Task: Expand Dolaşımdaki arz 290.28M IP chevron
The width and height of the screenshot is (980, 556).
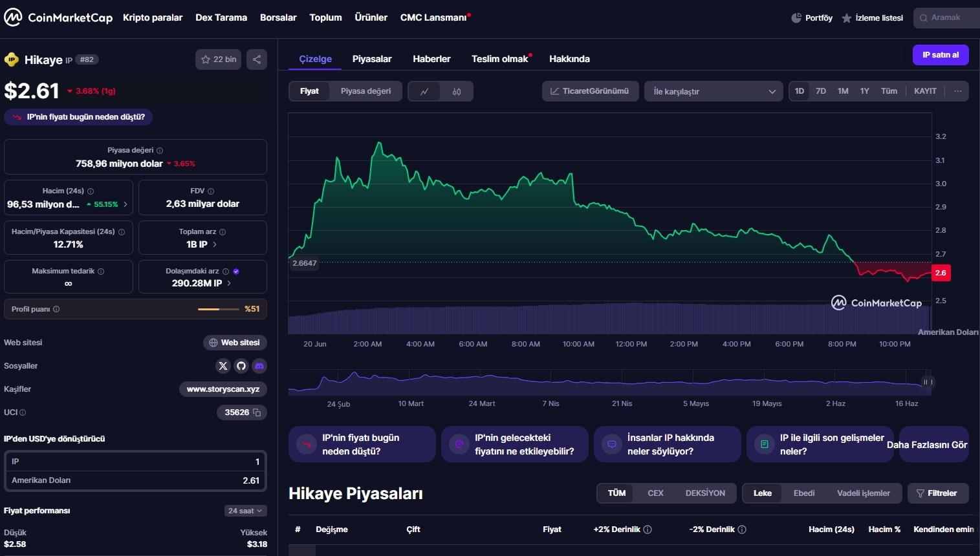Action: [x=229, y=283]
